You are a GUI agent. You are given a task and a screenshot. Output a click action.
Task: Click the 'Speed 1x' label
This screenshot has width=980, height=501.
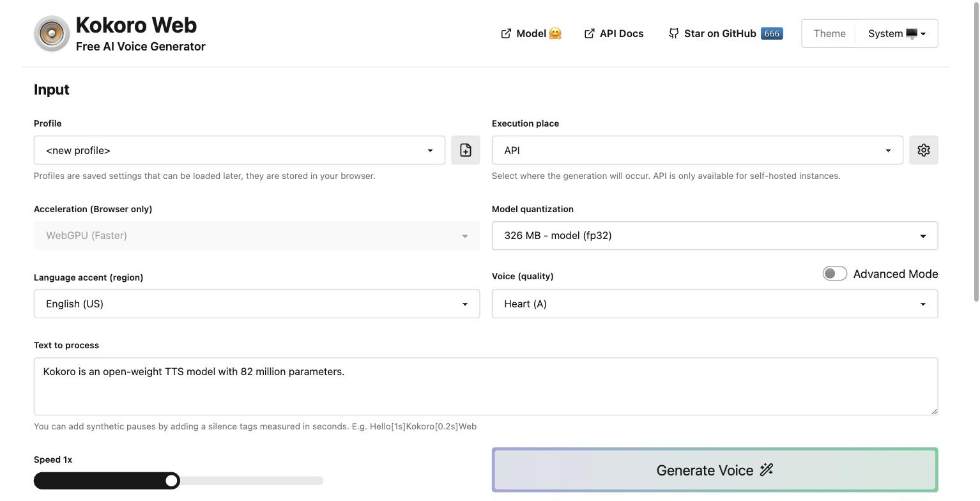(x=53, y=459)
